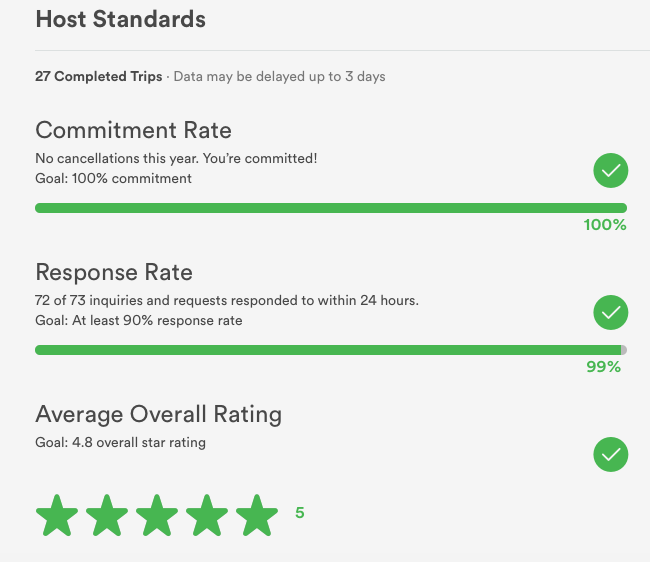The width and height of the screenshot is (650, 562).
Task: Click the Response Rate green checkmark icon
Action: 610,313
